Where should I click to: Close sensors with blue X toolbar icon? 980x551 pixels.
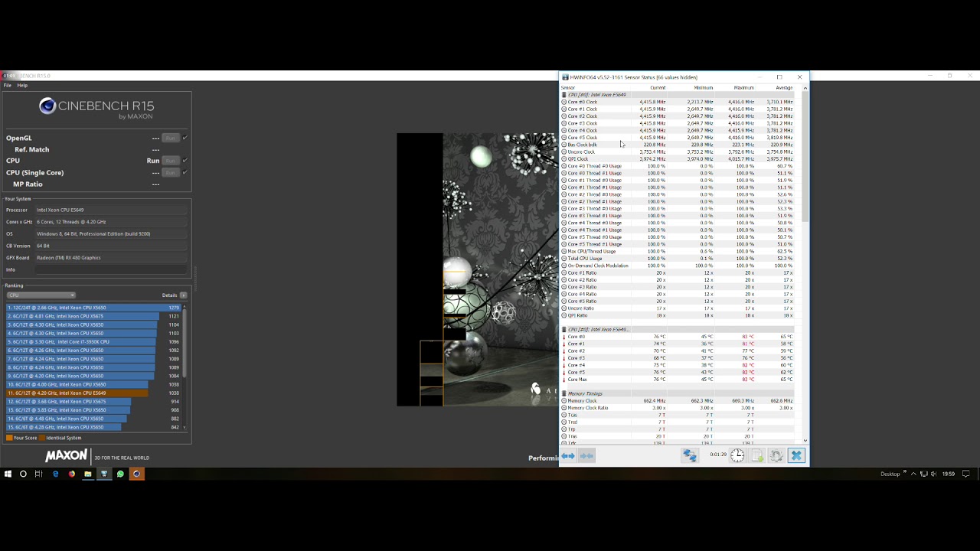pyautogui.click(x=796, y=455)
